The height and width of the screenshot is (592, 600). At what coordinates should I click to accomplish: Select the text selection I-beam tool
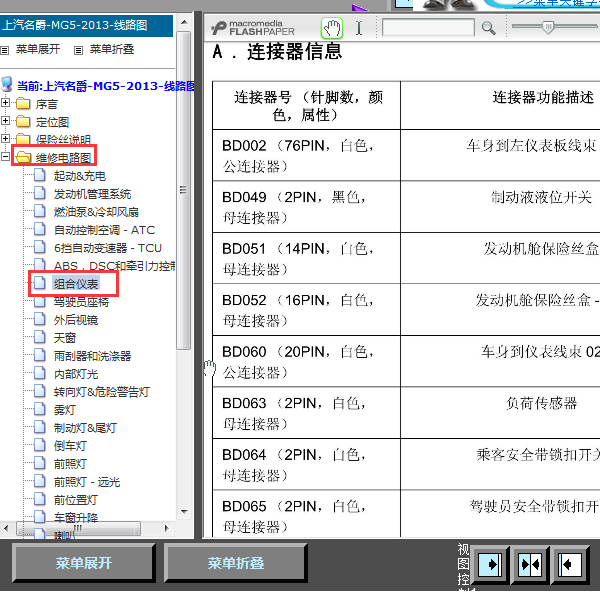point(359,28)
